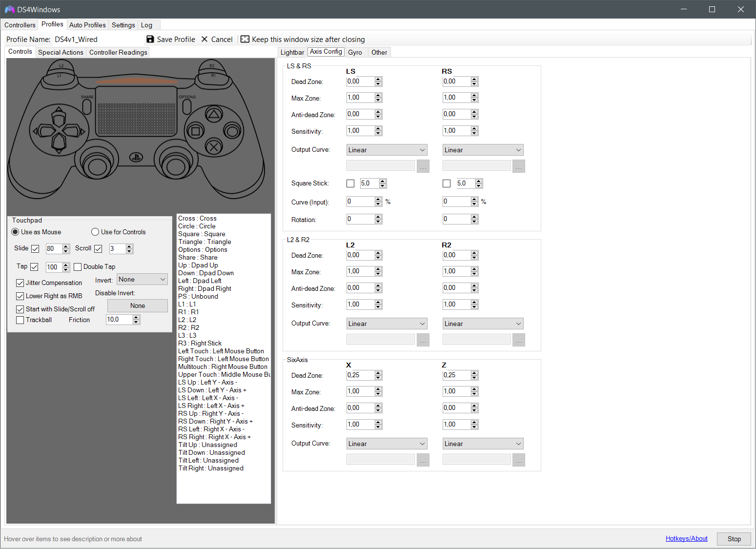The width and height of the screenshot is (756, 549).
Task: Toggle Start with Slide/Scroll off checkbox
Action: point(20,309)
